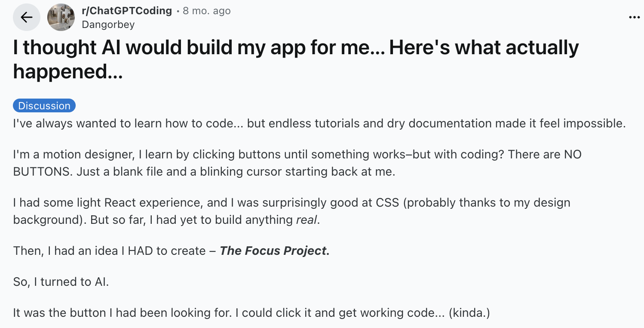Click the 'So, I turned to AI.' line
Image resolution: width=644 pixels, height=328 pixels.
point(61,282)
